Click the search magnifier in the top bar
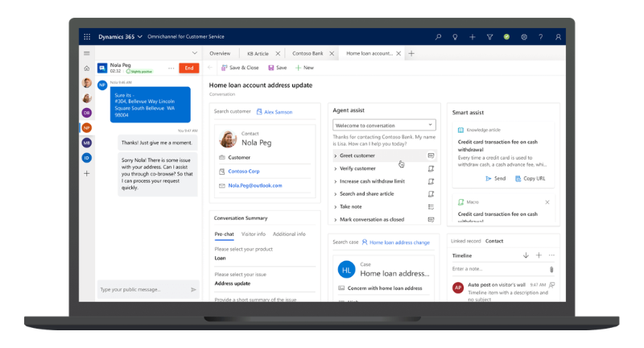Viewport: 644px width, 348px height. coord(438,36)
